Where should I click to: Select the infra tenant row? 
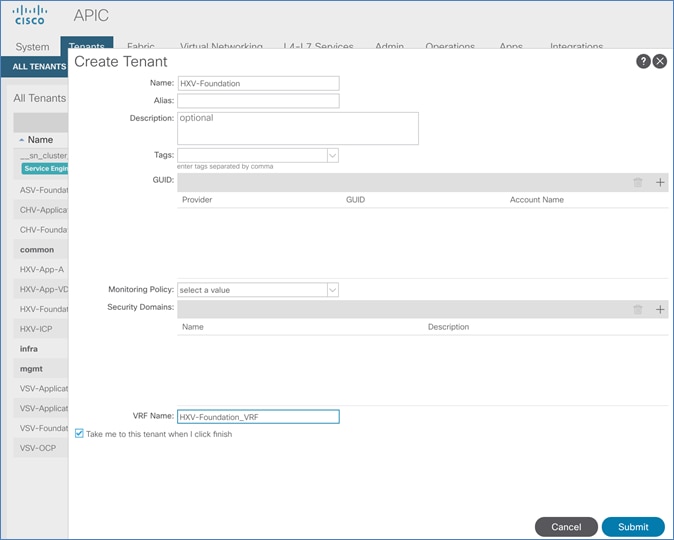coord(41,349)
